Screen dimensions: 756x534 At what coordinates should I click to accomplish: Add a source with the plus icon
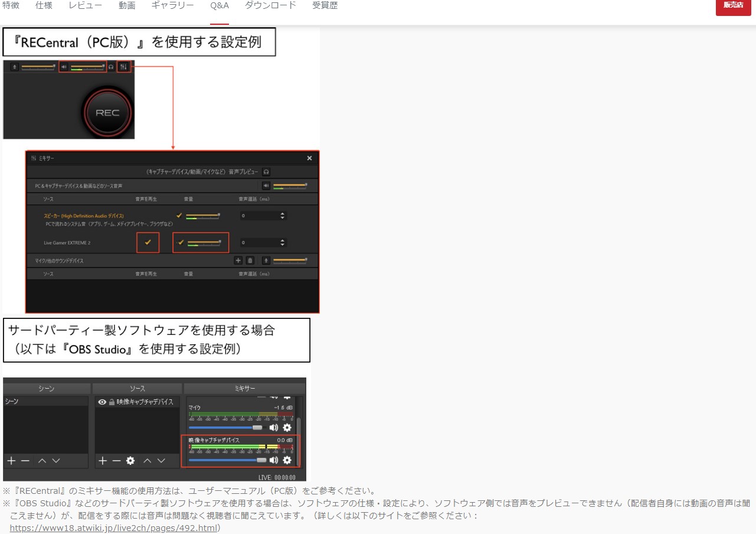pos(103,461)
